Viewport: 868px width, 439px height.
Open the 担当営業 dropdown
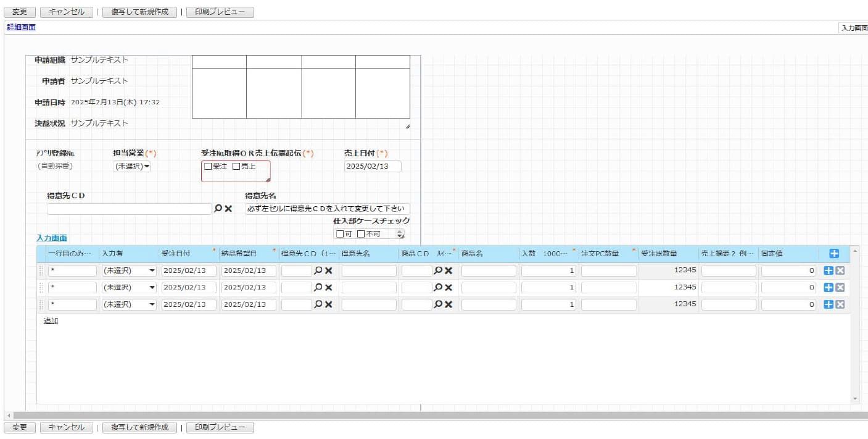click(x=131, y=166)
